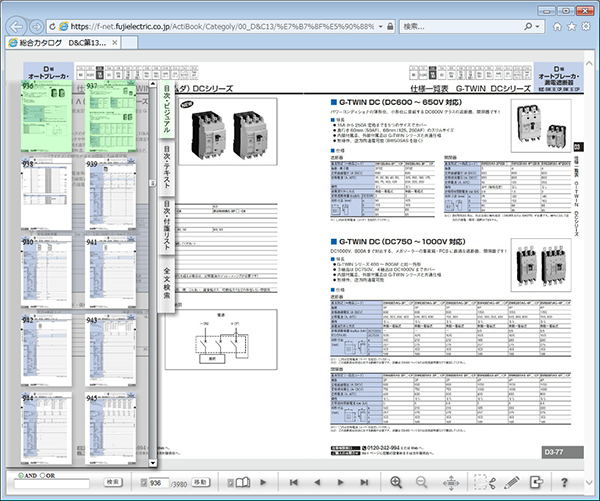Open page 944 thumbnail
600x501 pixels.
pos(46,428)
